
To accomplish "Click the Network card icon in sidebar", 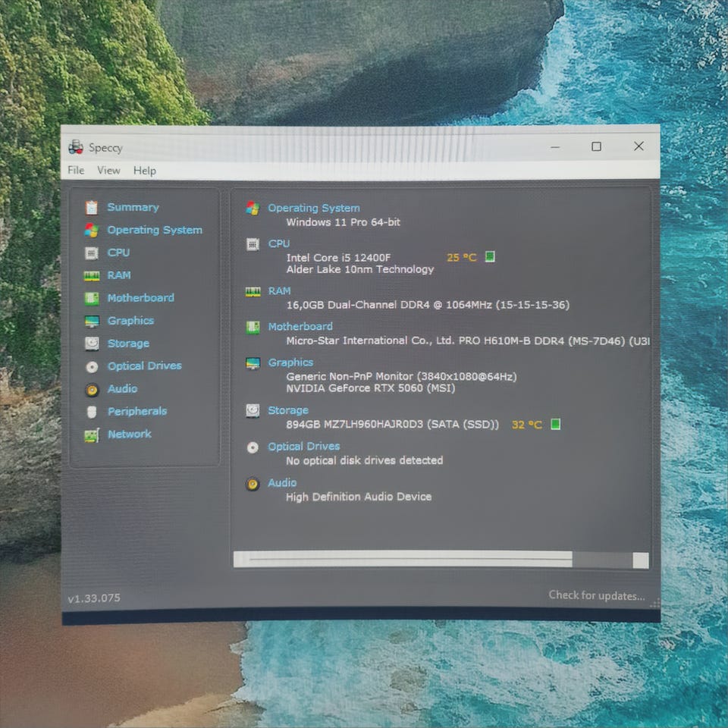I will [x=92, y=435].
